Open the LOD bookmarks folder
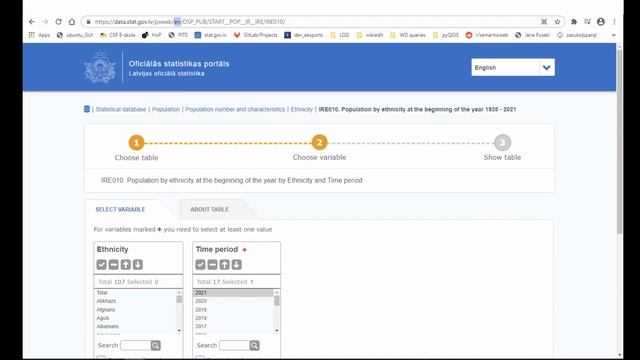Image resolution: width=640 pixels, height=360 pixels. (340, 35)
